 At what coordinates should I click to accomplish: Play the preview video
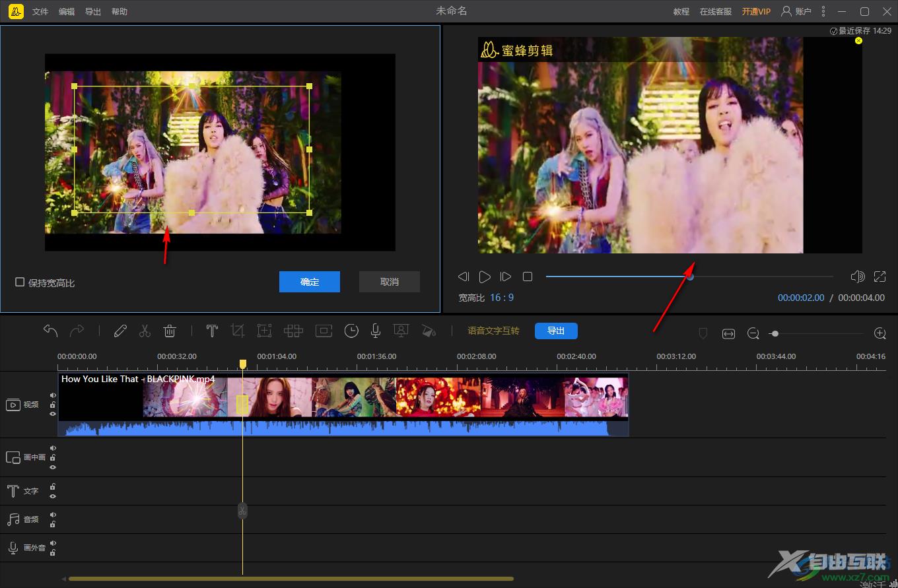485,277
